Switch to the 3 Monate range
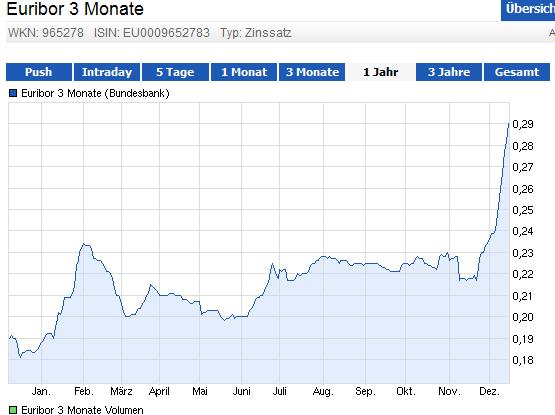The width and height of the screenshot is (555, 415). click(312, 72)
